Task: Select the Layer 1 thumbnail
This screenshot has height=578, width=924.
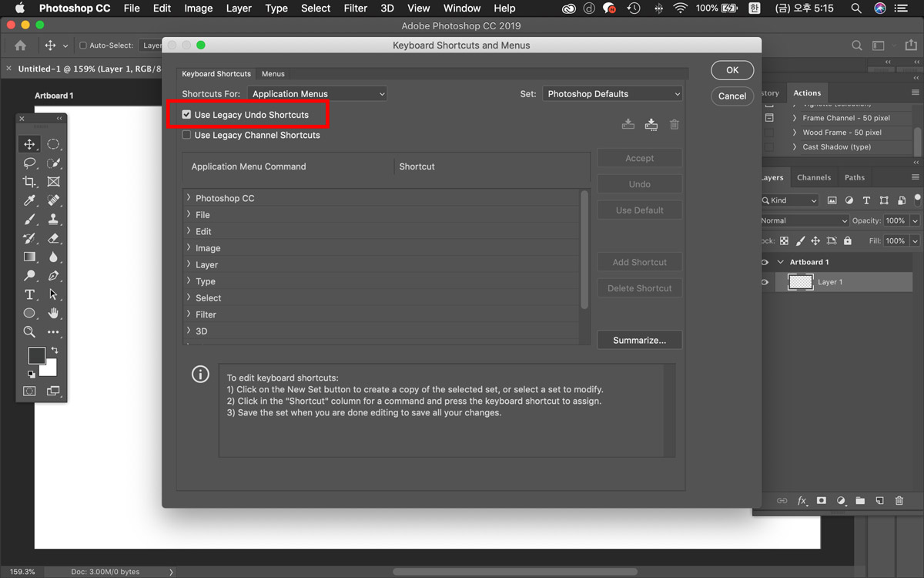Action: click(801, 282)
